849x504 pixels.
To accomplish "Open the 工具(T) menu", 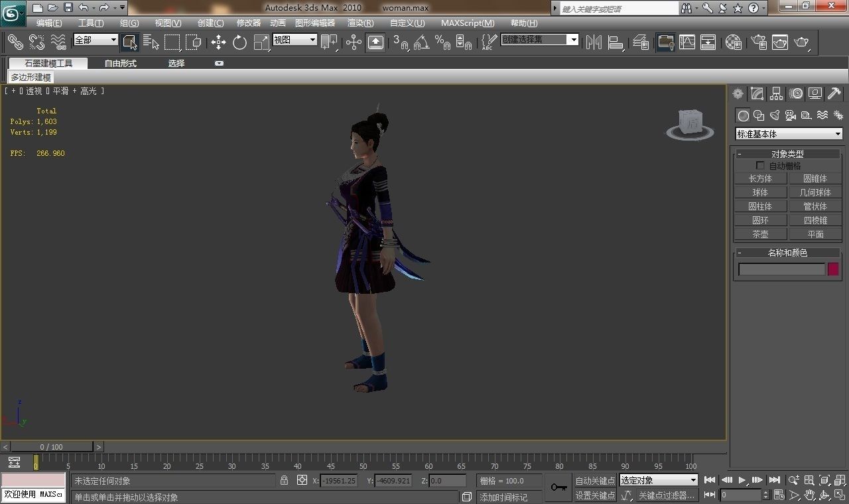I will pyautogui.click(x=91, y=23).
